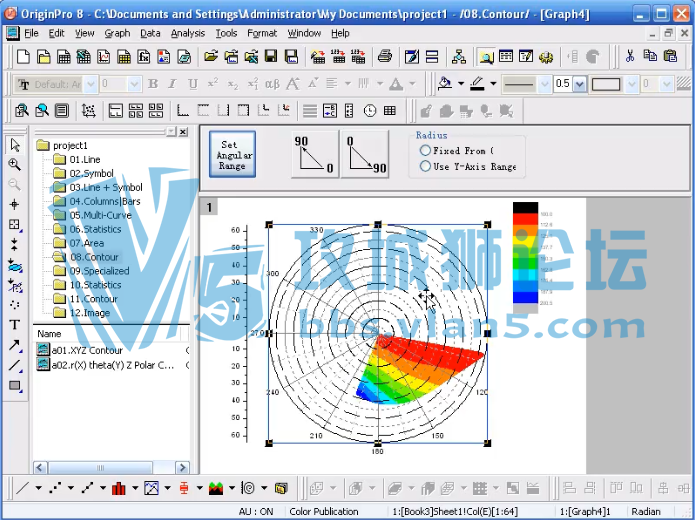
Task: Click the Set Angular Range button
Action: coord(232,154)
